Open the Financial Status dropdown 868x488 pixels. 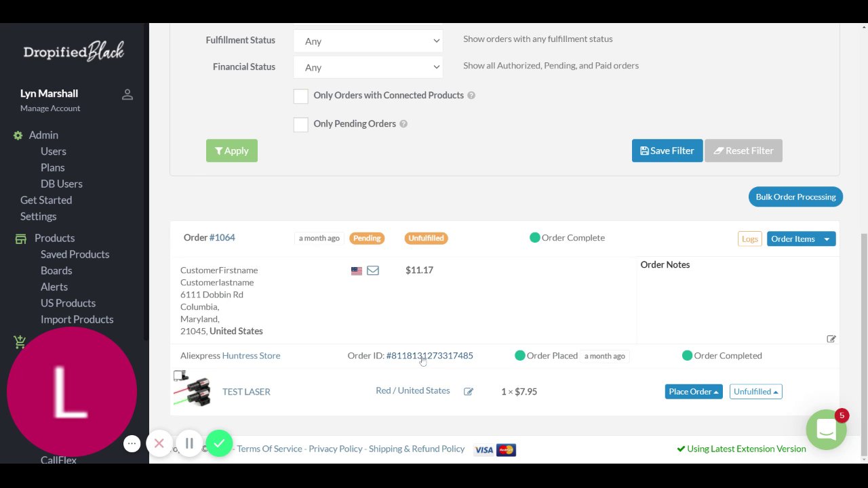click(368, 67)
